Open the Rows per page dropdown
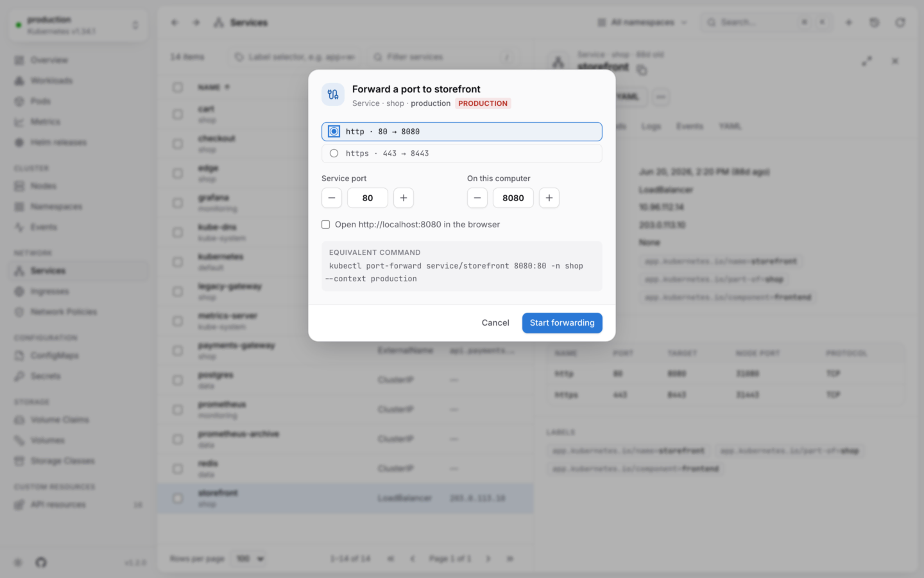This screenshot has height=578, width=924. coord(250,559)
